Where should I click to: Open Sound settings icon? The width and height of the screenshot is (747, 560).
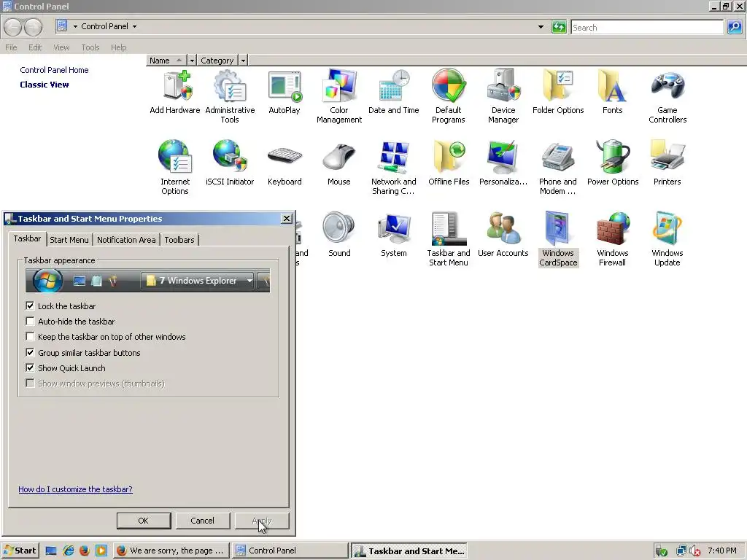coord(339,234)
